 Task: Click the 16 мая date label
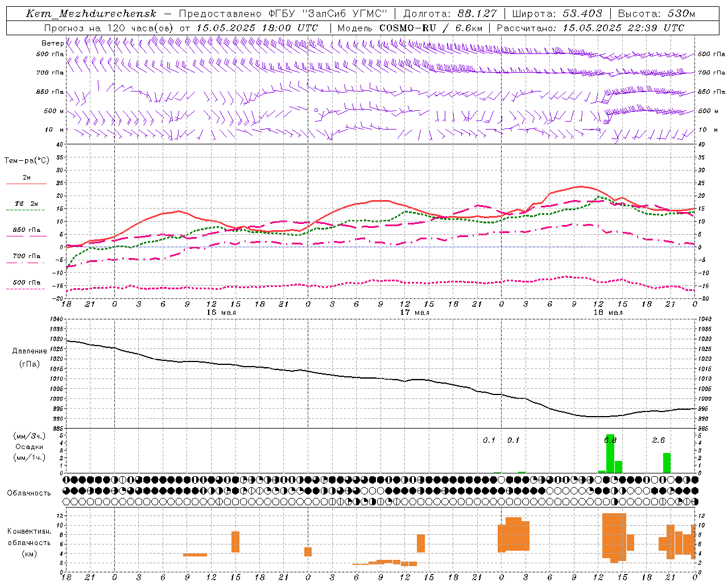(221, 313)
